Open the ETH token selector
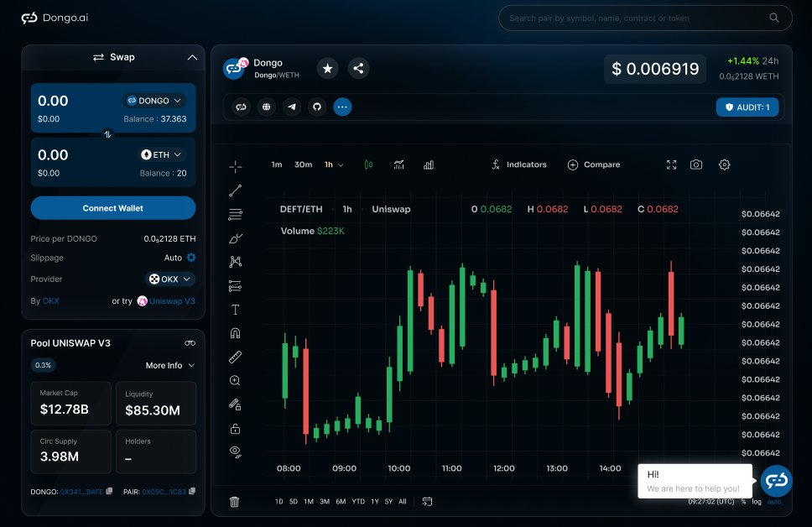 point(162,154)
